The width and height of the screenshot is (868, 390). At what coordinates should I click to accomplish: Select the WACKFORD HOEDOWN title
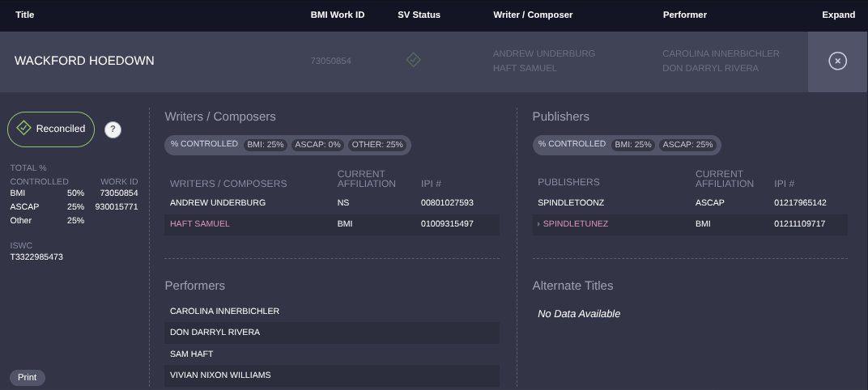(x=84, y=61)
